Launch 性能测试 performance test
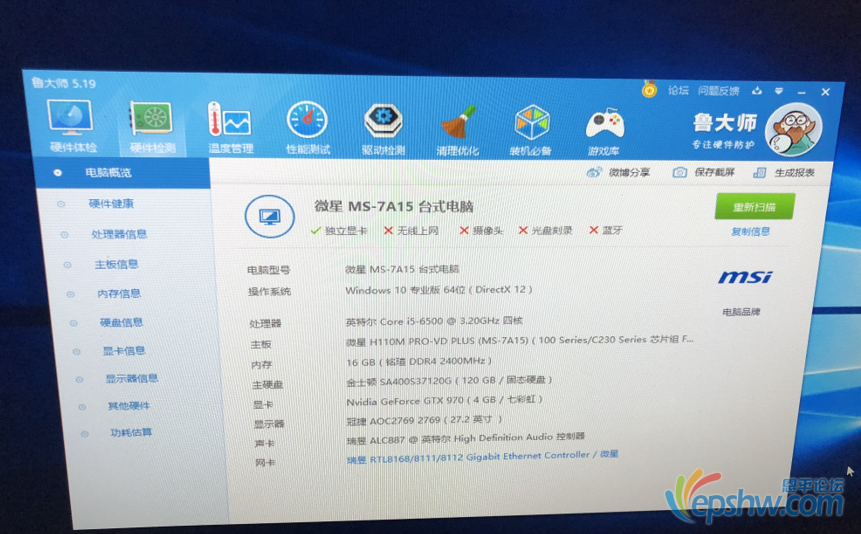 click(x=308, y=129)
